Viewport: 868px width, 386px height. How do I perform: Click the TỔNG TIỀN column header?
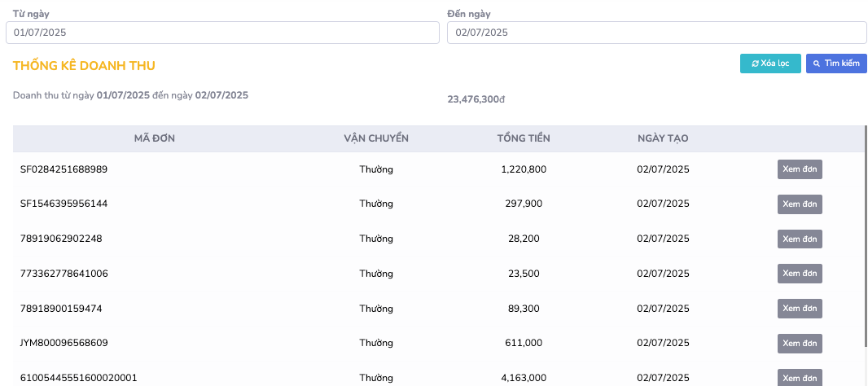point(524,138)
